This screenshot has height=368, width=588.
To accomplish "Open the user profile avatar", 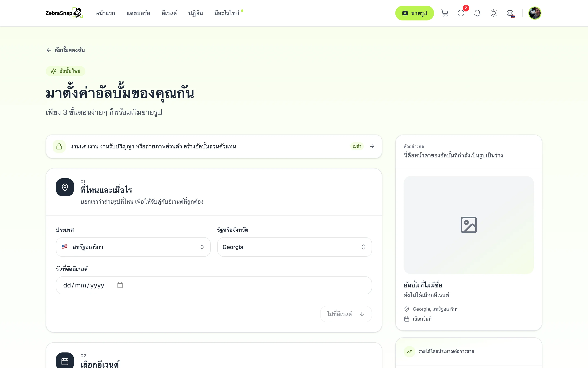I will point(535,13).
